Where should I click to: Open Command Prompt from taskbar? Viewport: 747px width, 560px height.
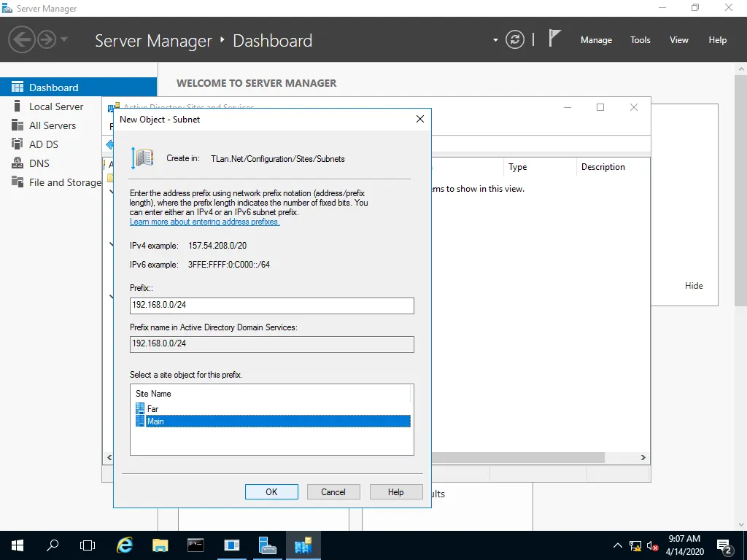[x=196, y=545]
